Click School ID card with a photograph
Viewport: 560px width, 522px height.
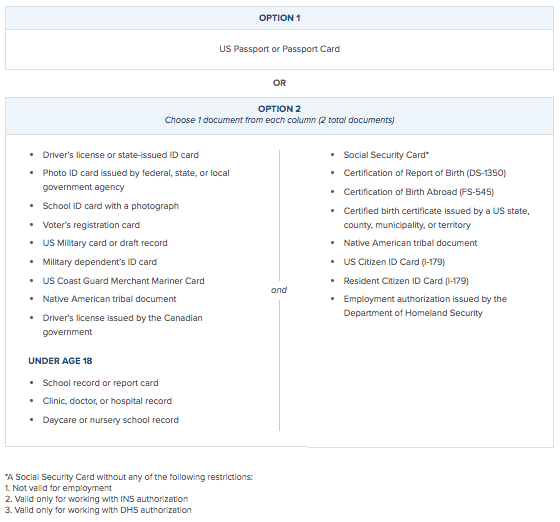111,206
